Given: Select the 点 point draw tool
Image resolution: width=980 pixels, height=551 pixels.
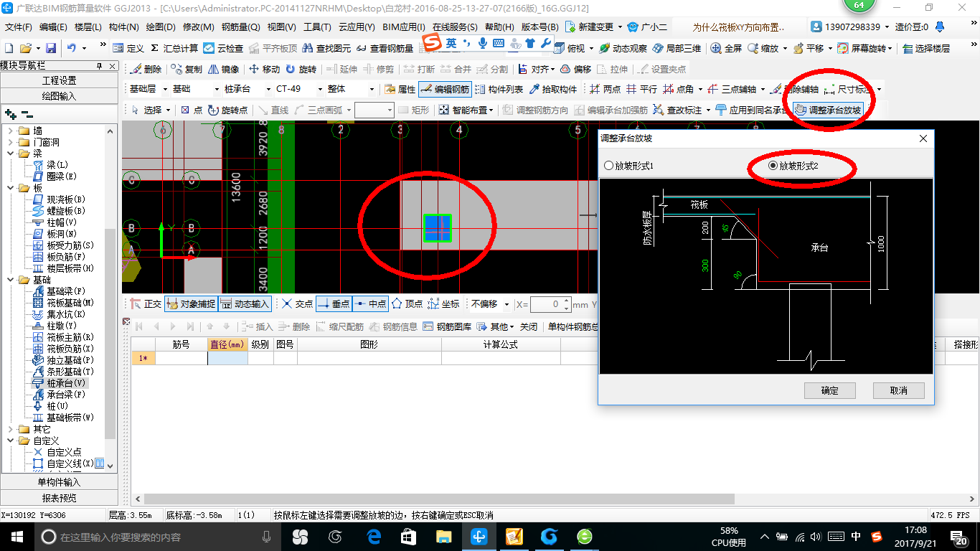Looking at the screenshot, I should pos(192,110).
